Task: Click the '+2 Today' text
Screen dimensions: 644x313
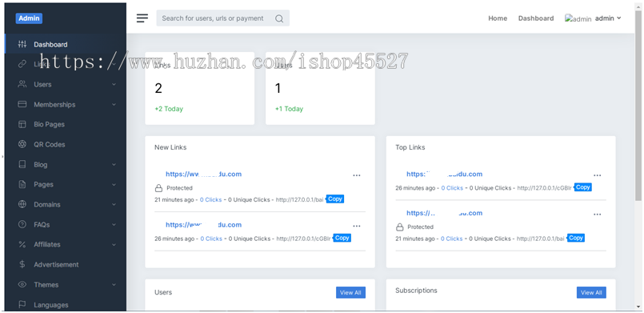Action: click(x=169, y=109)
